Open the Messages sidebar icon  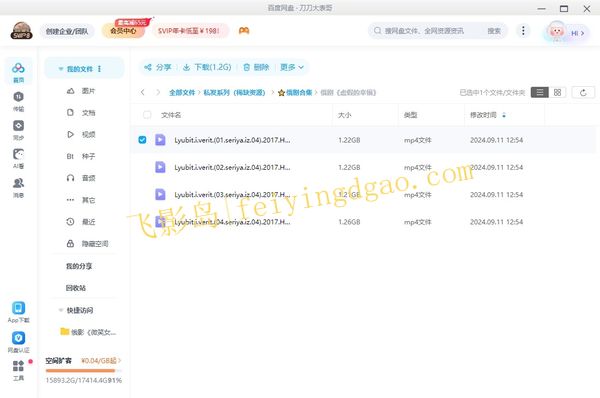tap(18, 187)
